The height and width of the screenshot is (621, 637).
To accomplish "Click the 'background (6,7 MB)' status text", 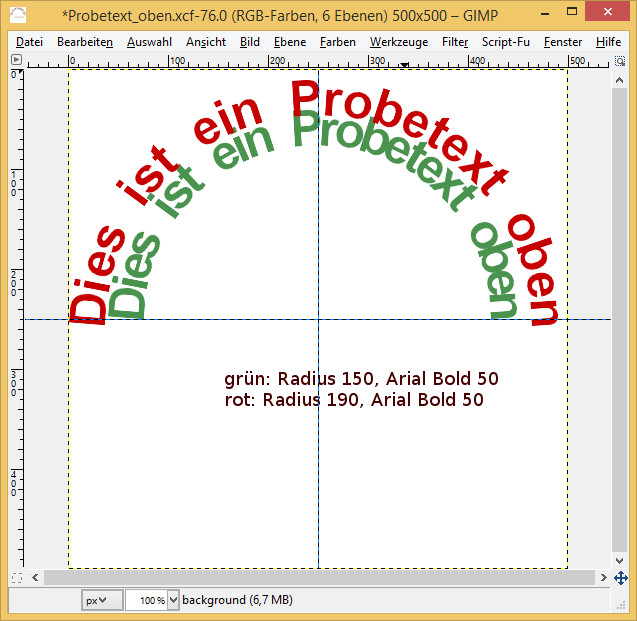I will tap(237, 600).
